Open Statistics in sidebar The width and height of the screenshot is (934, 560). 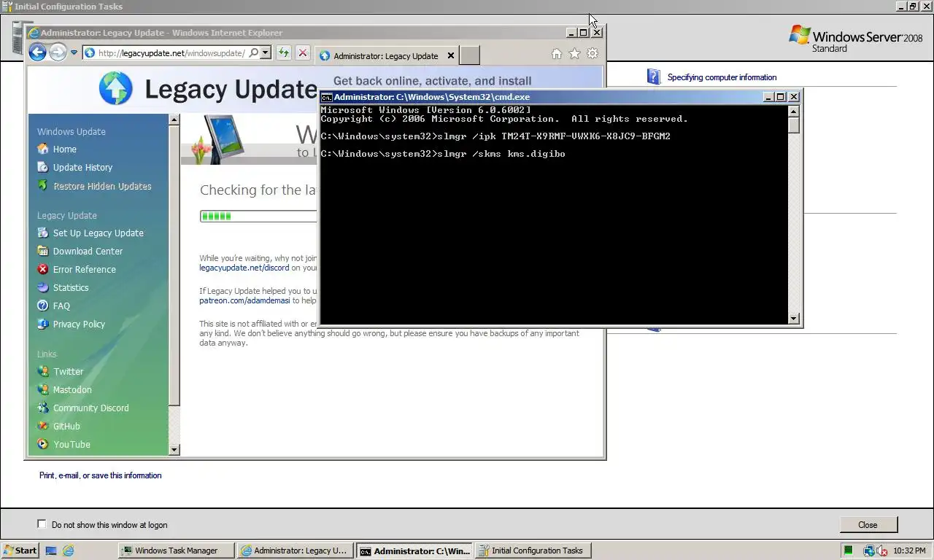71,287
